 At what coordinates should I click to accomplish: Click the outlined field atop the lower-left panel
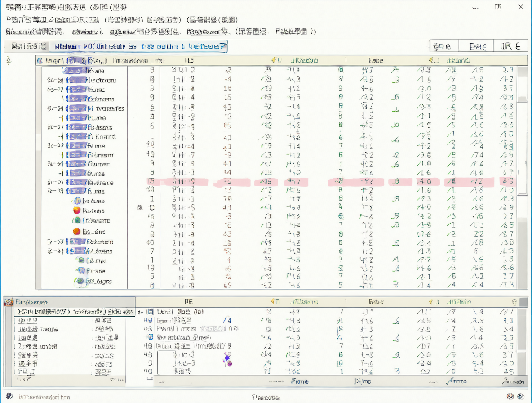click(75, 312)
